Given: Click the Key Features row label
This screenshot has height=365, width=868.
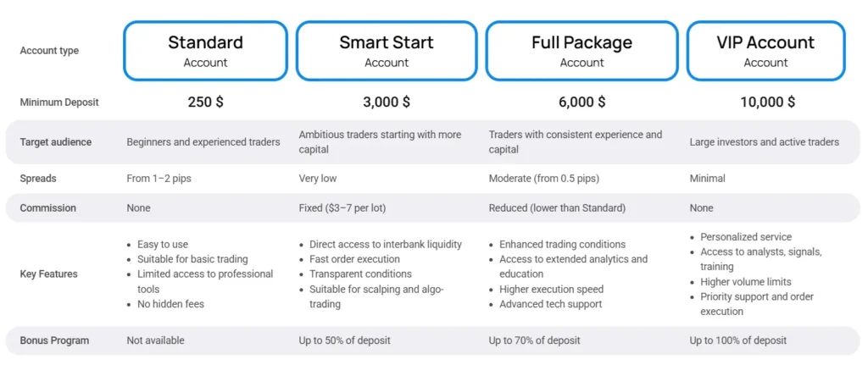Looking at the screenshot, I should [x=49, y=274].
